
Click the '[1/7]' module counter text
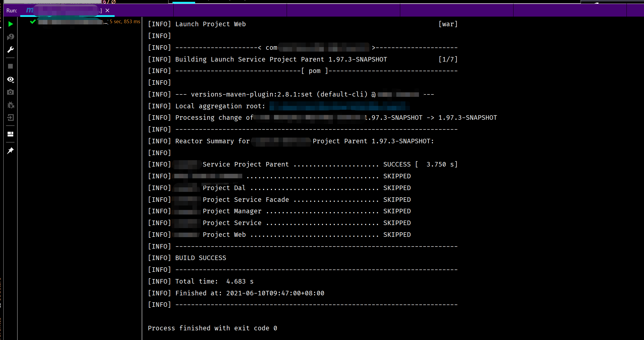[448, 59]
